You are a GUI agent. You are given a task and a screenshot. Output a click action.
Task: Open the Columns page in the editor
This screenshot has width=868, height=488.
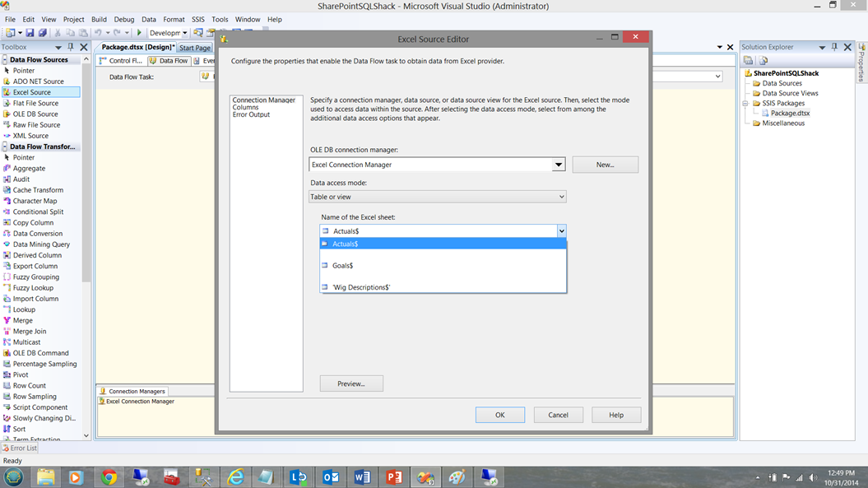point(245,108)
